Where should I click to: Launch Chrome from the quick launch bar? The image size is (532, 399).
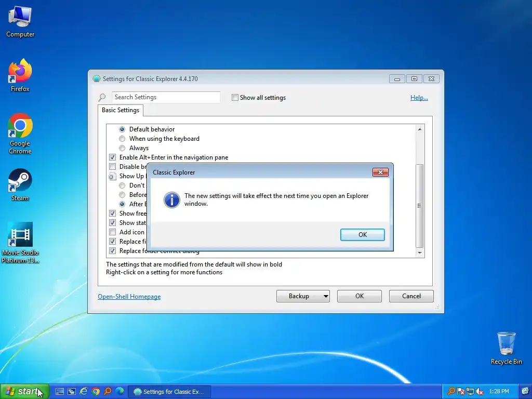[96, 392]
